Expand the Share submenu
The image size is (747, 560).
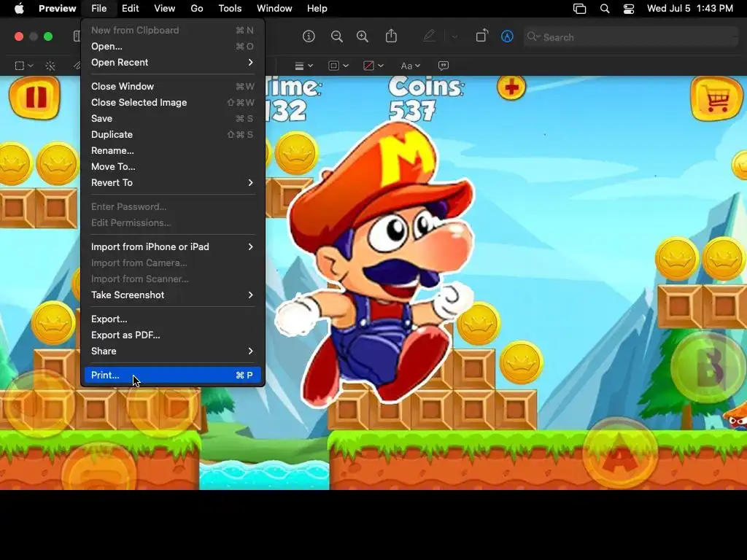[x=172, y=351]
